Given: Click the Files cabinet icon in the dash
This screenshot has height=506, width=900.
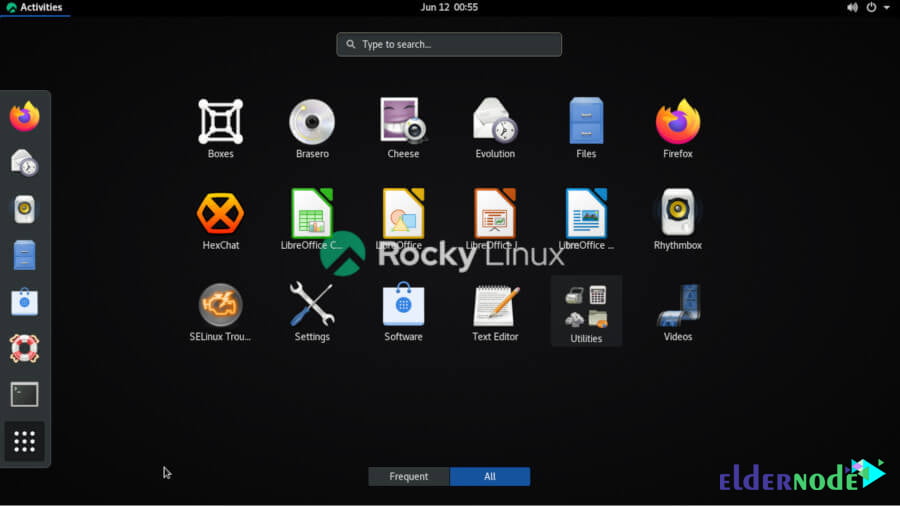Looking at the screenshot, I should [24, 255].
